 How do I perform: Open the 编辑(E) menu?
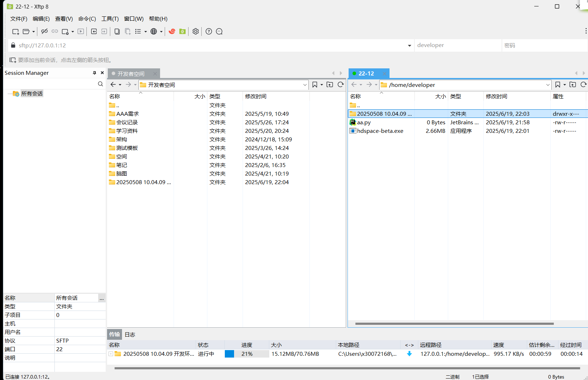pos(41,19)
